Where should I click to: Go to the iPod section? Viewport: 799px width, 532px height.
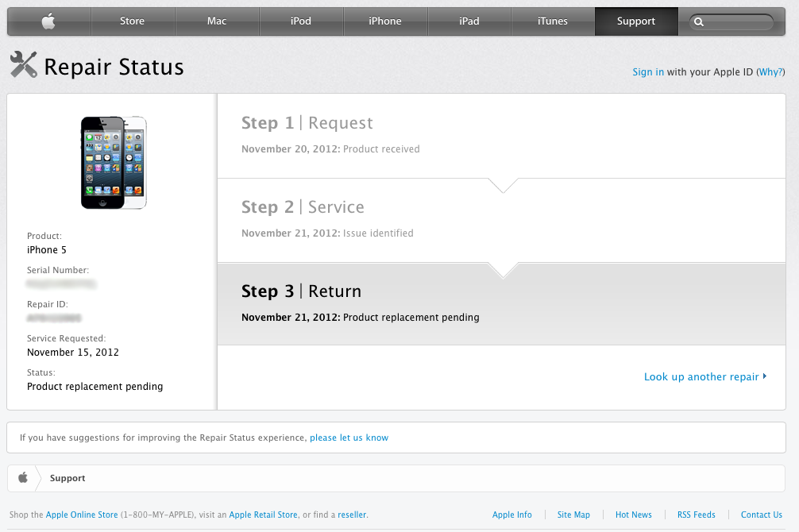pos(301,21)
